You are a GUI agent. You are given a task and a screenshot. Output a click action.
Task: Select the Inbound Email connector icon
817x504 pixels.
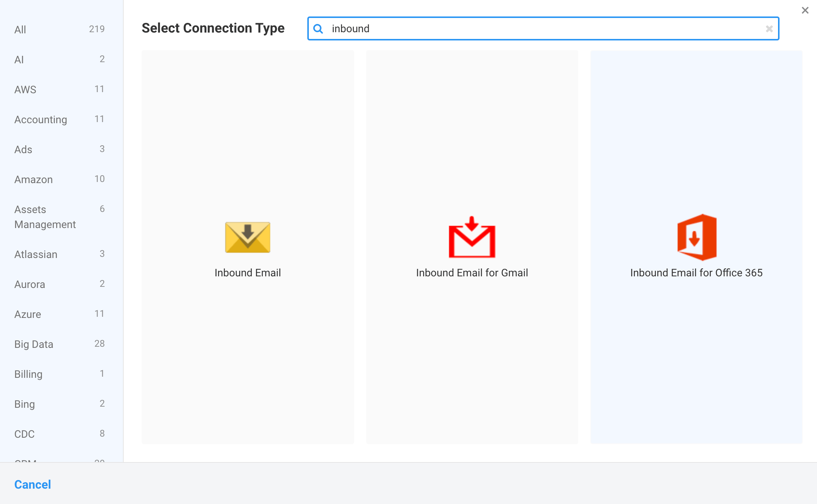point(247,237)
